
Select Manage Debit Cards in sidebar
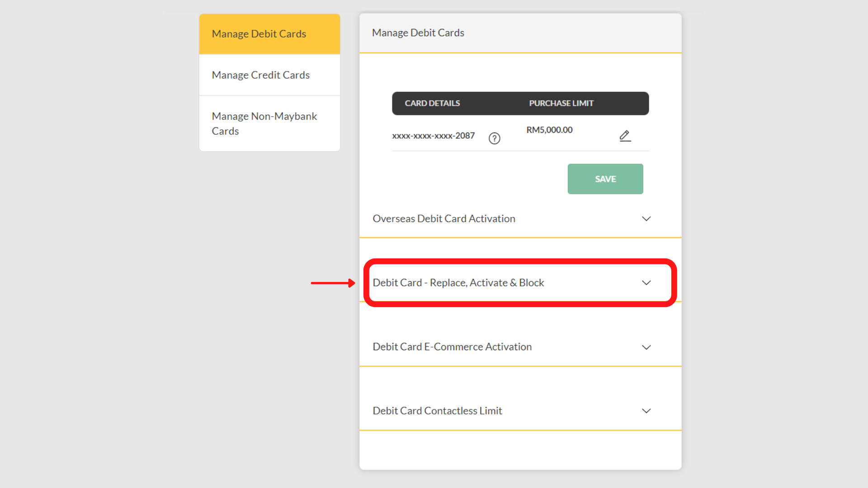[x=269, y=34]
